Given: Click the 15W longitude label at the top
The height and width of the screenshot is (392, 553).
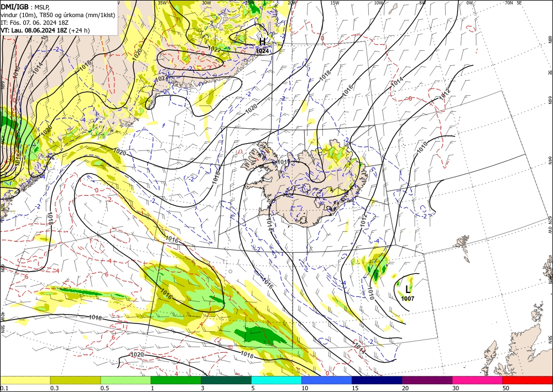Looking at the screenshot, I should [x=335, y=3].
